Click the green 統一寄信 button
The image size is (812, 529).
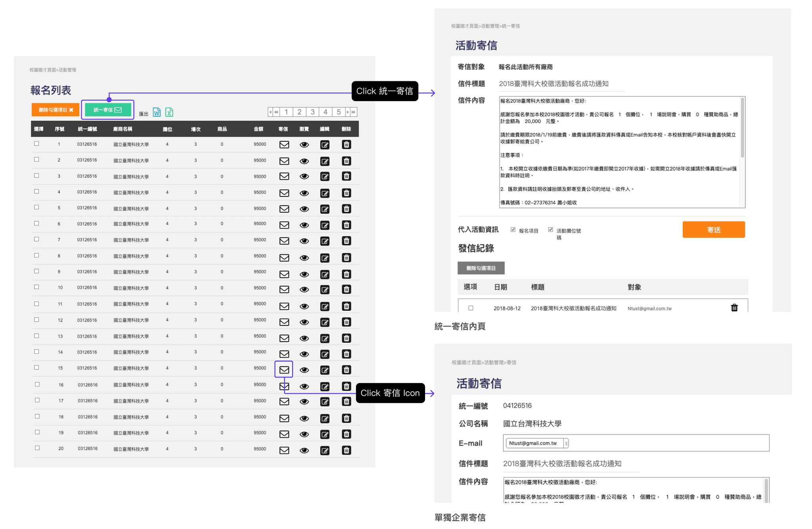click(x=108, y=110)
